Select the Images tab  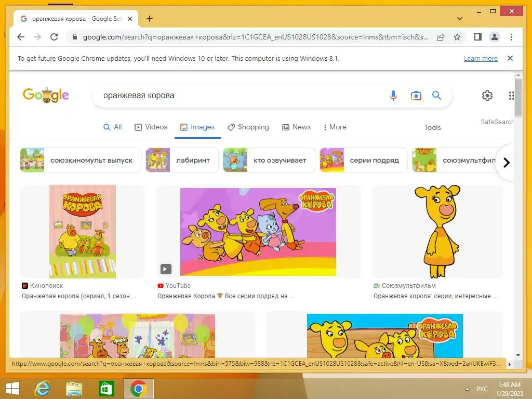point(197,127)
